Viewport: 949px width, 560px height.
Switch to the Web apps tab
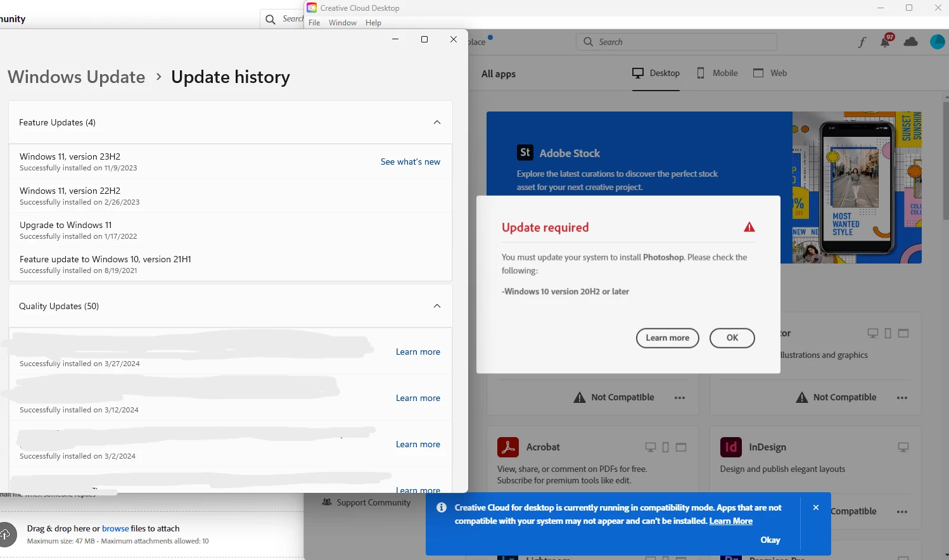click(770, 73)
